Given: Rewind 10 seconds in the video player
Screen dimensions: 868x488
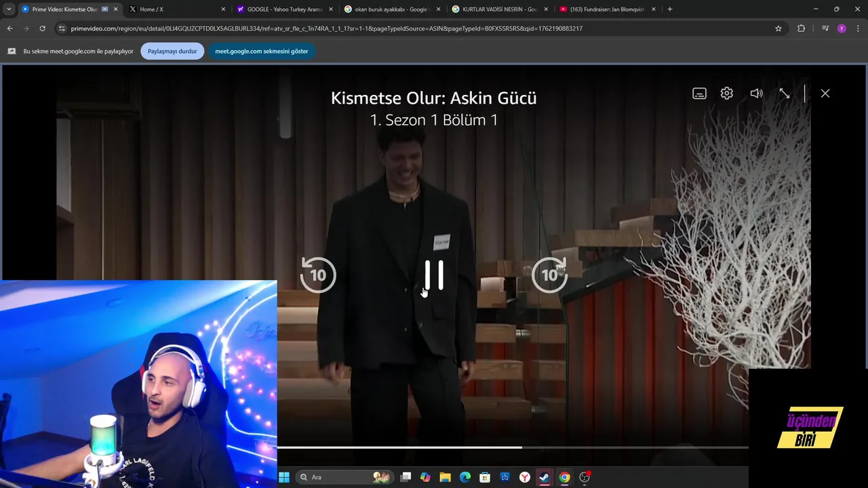Looking at the screenshot, I should point(317,274).
